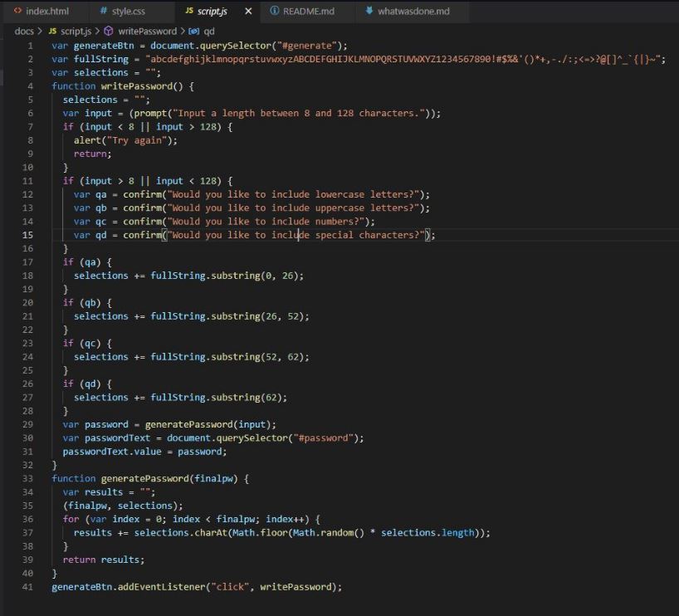Click the 'fullString' variable declaration on line 2
This screenshot has width=679, height=616.
[x=101, y=59]
